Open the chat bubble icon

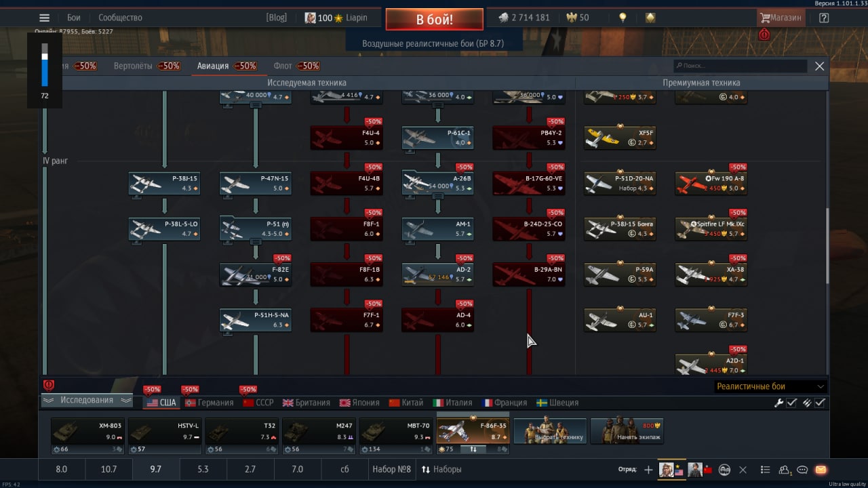(803, 470)
